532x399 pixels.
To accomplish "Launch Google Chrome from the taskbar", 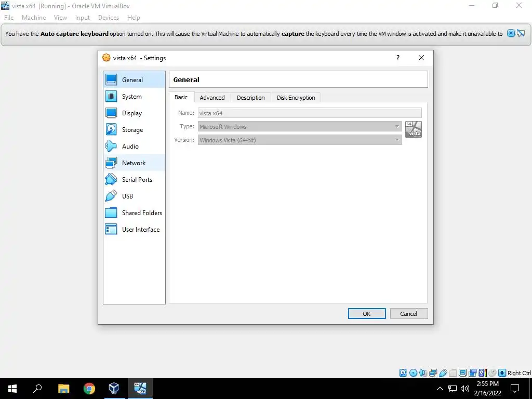I will click(89, 389).
